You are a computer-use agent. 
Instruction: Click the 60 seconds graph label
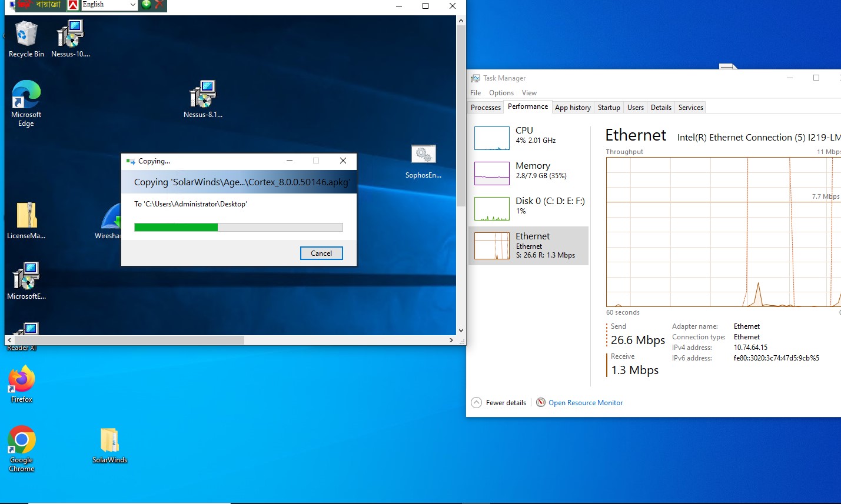click(623, 312)
